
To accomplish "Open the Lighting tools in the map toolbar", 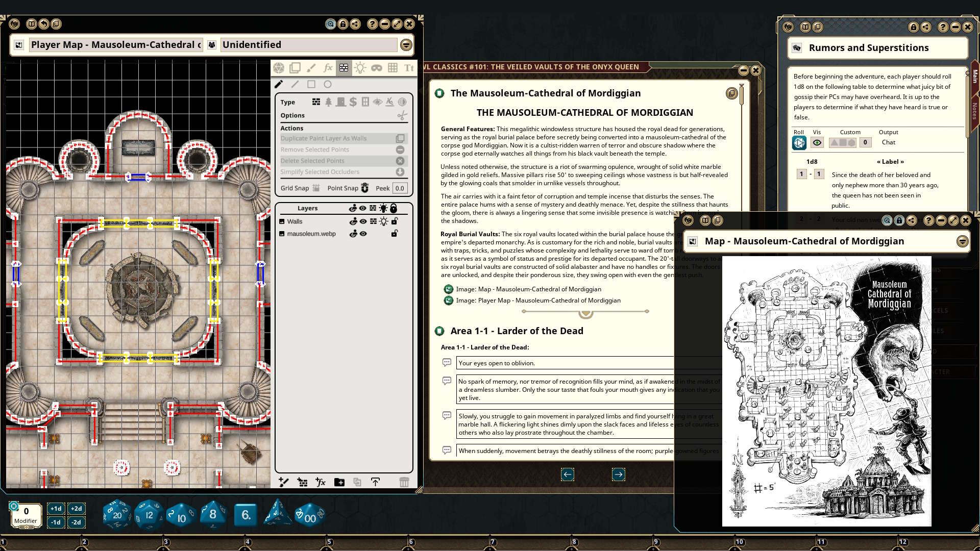I will 360,67.
